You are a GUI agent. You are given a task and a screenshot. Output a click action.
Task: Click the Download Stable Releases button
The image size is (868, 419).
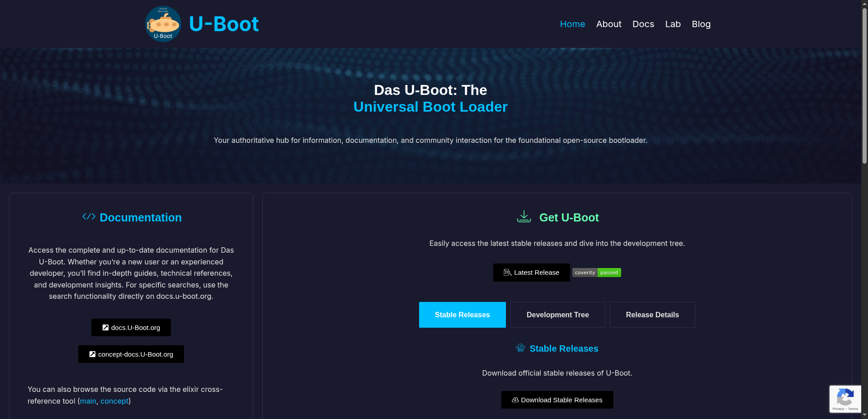pyautogui.click(x=557, y=400)
